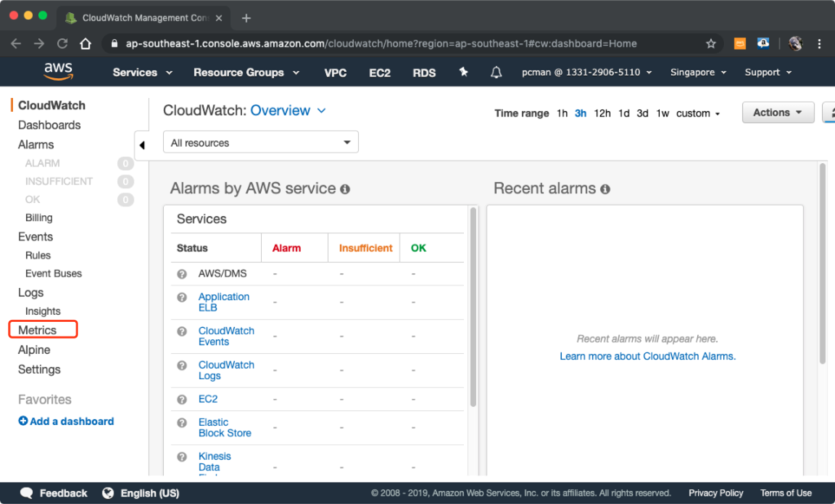
Task: Open the All resources combo box
Action: pos(260,142)
